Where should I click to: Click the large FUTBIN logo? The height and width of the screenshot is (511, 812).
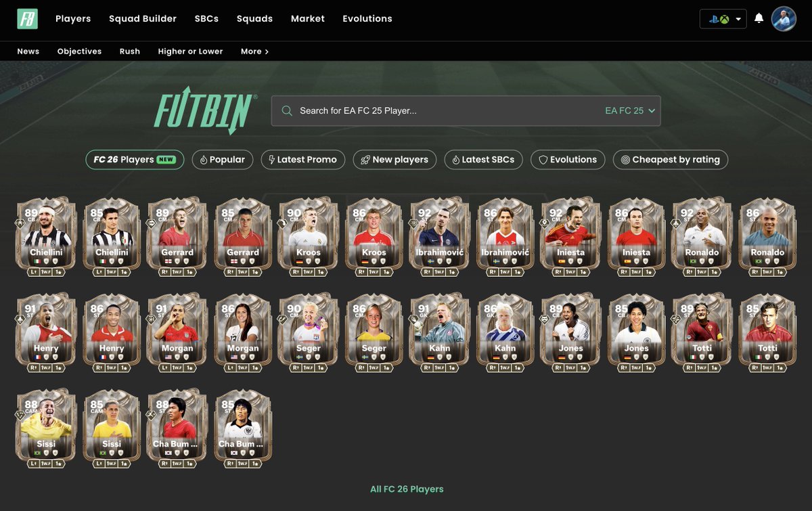pyautogui.click(x=206, y=111)
